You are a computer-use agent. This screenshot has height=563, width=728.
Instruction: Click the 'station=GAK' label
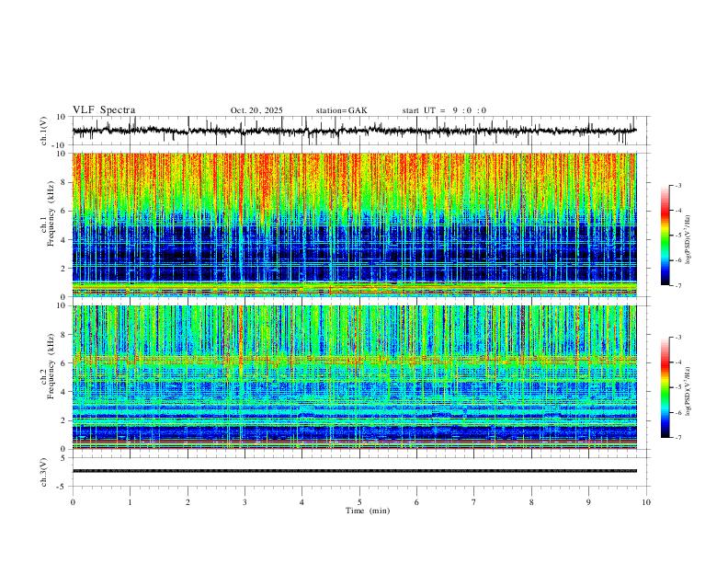point(341,110)
